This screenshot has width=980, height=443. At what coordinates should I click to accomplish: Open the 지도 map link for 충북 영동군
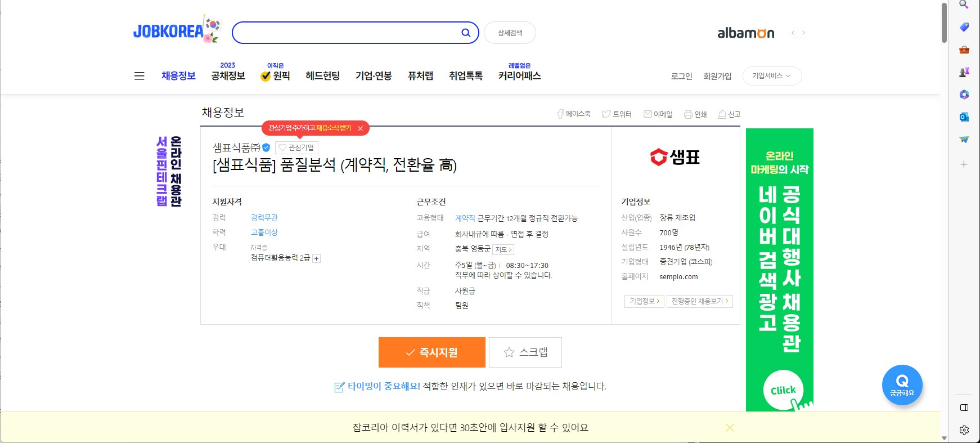point(503,249)
